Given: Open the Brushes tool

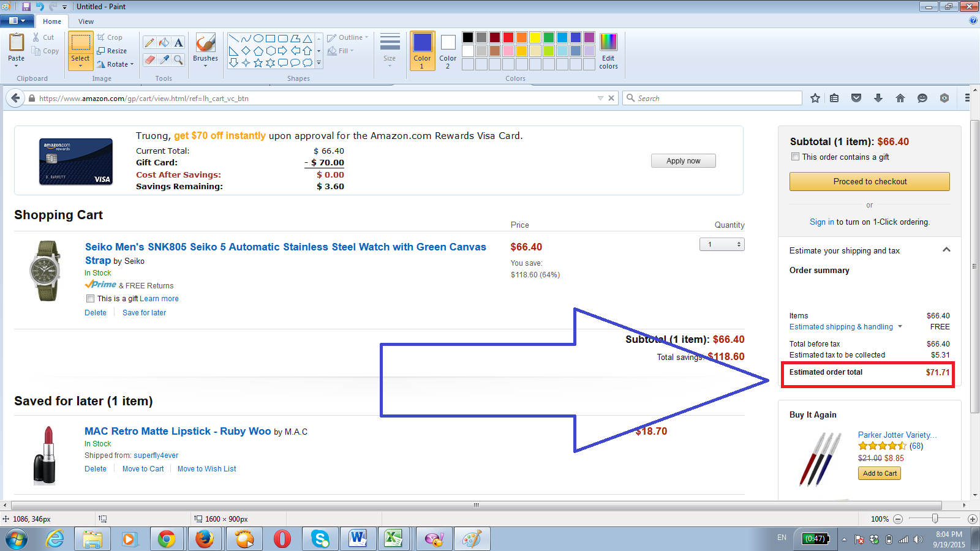Looking at the screenshot, I should tap(205, 49).
